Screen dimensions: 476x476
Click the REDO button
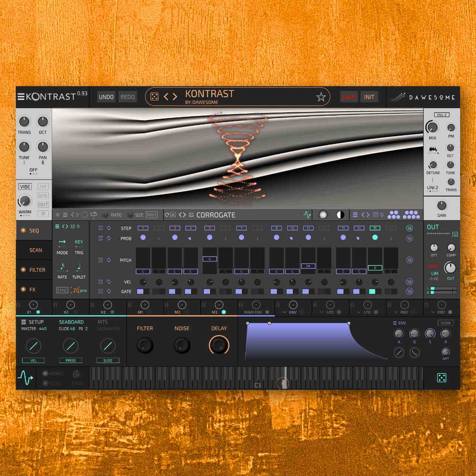tap(127, 97)
